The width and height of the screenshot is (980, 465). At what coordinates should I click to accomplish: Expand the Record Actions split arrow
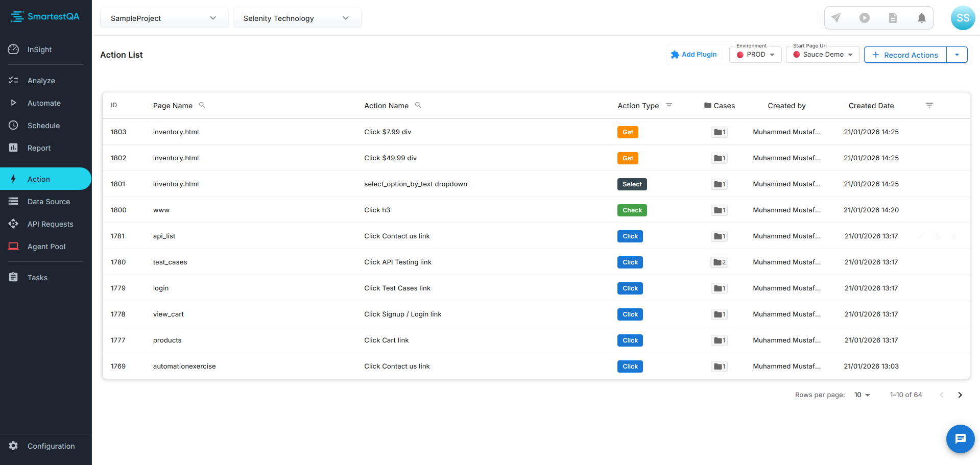coord(957,55)
